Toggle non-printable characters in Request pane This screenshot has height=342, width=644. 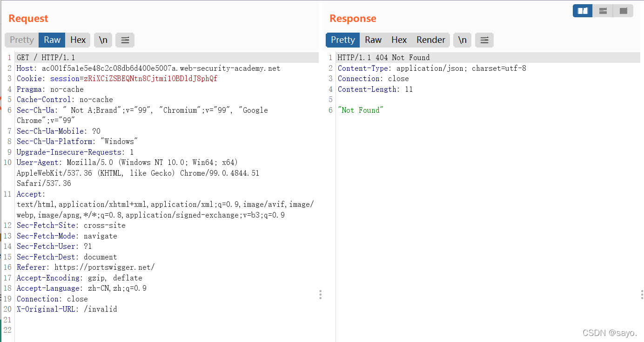point(103,40)
